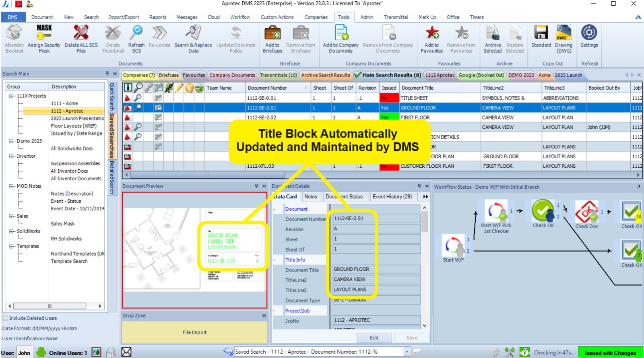Click Standard copy out save icon

541,33
